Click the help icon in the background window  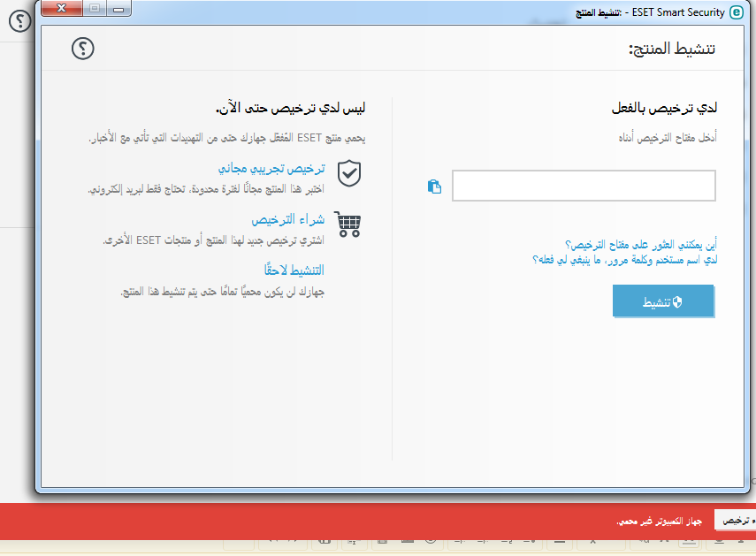coord(19,20)
